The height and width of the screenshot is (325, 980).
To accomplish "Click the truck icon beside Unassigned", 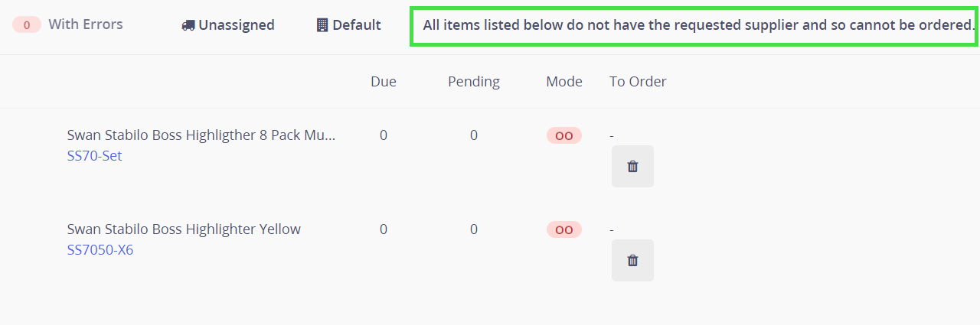I will pyautogui.click(x=188, y=25).
